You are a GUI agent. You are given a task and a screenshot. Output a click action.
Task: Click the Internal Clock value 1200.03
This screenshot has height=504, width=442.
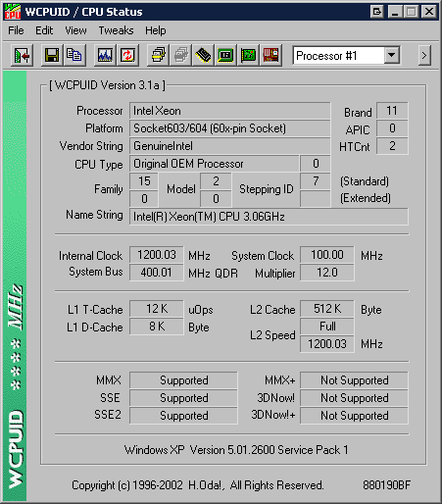click(157, 255)
